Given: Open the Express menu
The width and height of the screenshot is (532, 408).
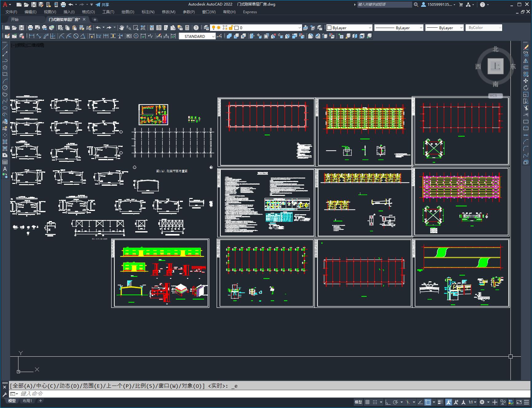Looking at the screenshot, I should coord(250,12).
